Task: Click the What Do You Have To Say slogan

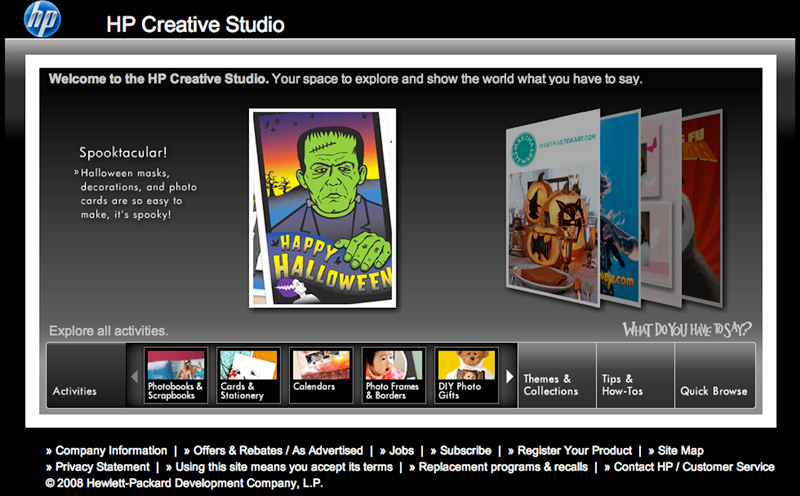Action: (x=687, y=330)
